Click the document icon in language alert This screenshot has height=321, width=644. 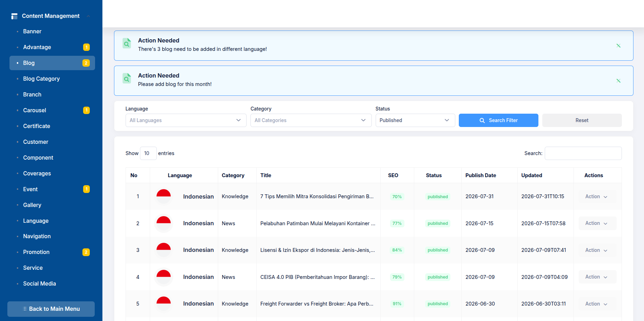127,43
